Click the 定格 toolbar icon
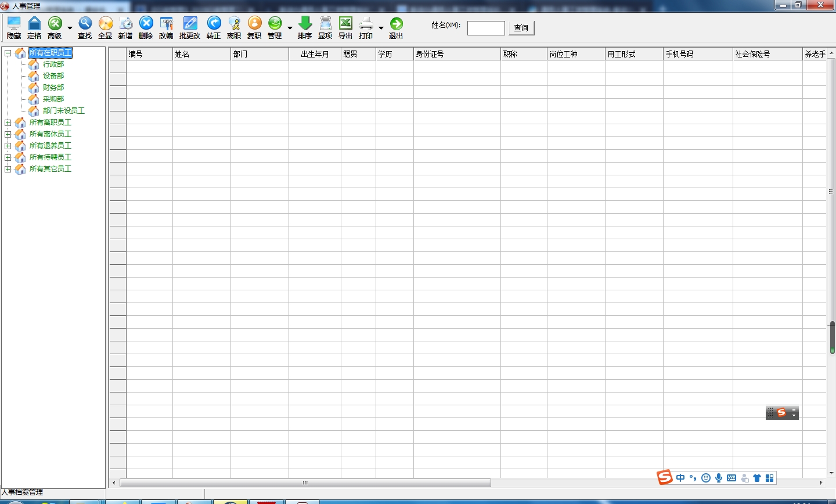Image resolution: width=836 pixels, height=504 pixels. [x=34, y=27]
